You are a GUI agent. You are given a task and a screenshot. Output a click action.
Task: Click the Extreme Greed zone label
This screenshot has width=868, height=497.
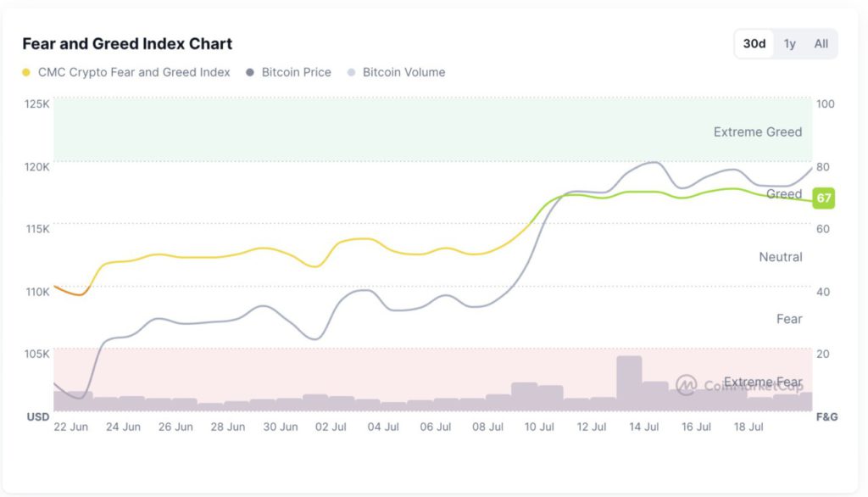(x=757, y=131)
